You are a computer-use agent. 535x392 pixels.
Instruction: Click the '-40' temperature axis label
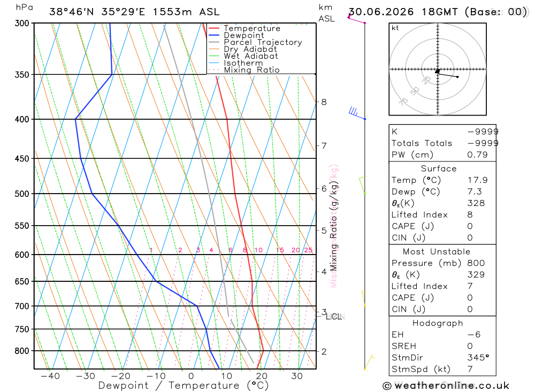coord(50,376)
